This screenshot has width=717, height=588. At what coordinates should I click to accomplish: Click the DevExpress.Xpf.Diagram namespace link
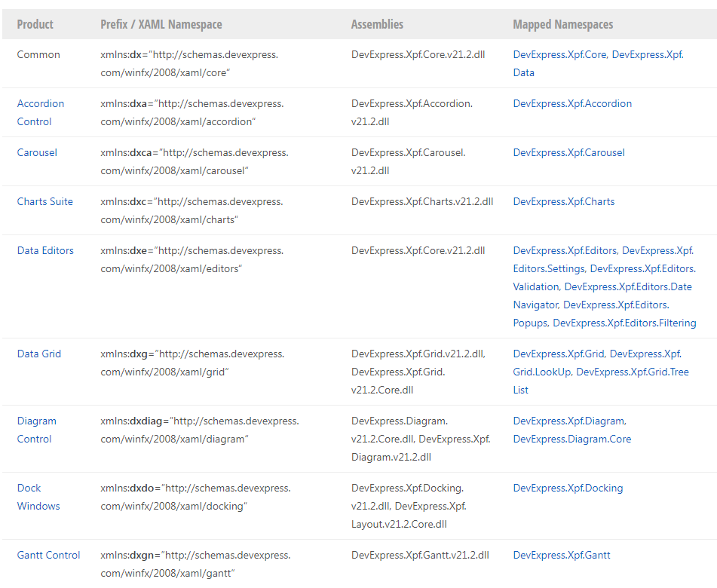click(x=568, y=421)
